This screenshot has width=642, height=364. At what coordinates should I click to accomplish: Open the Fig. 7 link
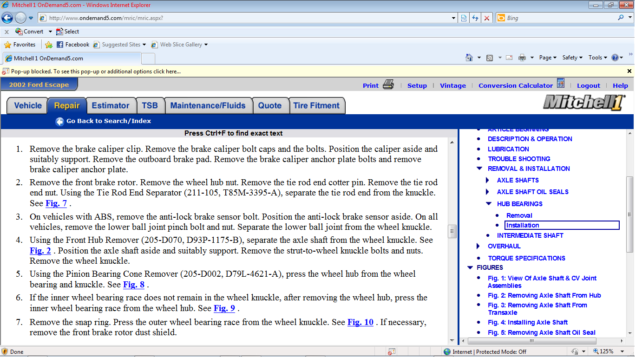(x=56, y=203)
